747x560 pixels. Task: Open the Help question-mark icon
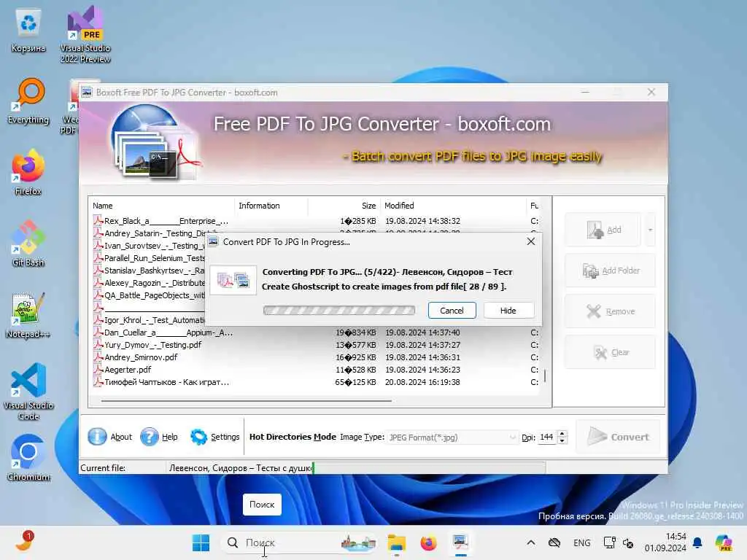(x=149, y=437)
